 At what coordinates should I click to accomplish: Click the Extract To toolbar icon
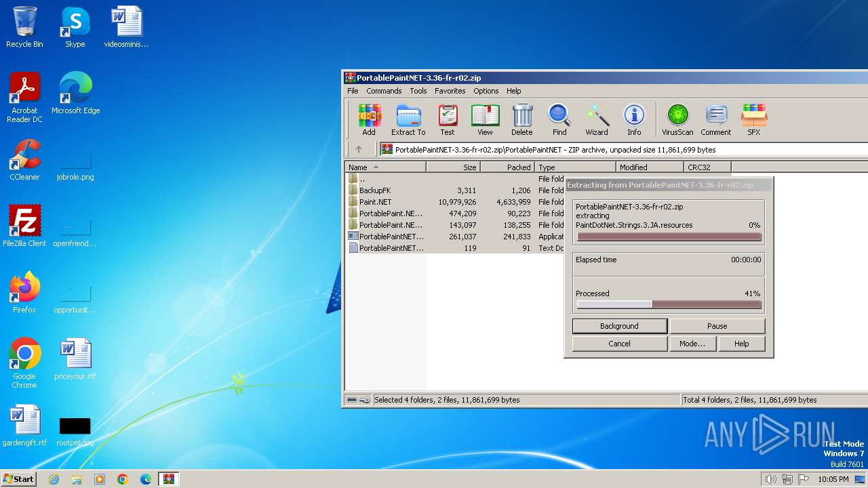tap(408, 120)
